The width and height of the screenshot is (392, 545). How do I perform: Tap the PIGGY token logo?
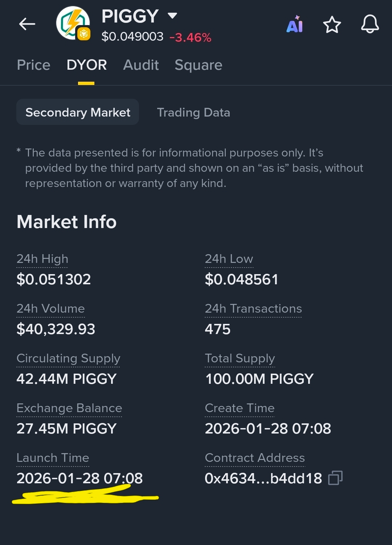click(72, 23)
